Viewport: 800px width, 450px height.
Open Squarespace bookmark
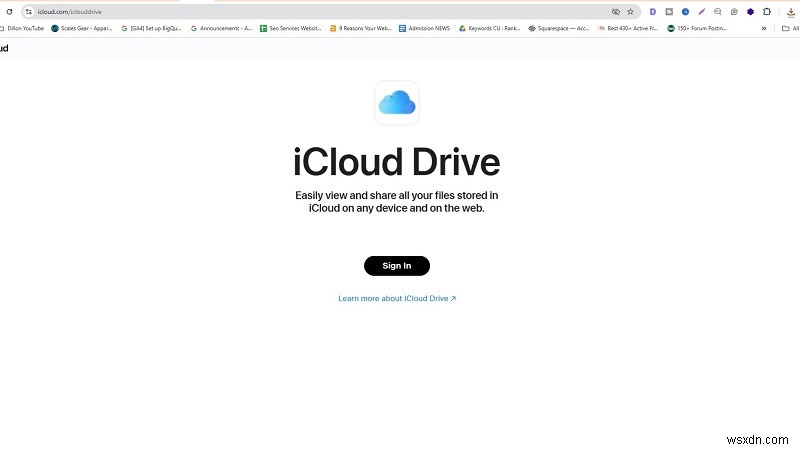coord(559,29)
